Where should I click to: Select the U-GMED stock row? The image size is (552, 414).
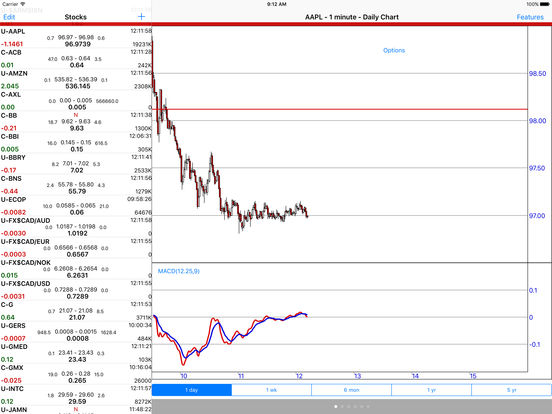click(76, 353)
